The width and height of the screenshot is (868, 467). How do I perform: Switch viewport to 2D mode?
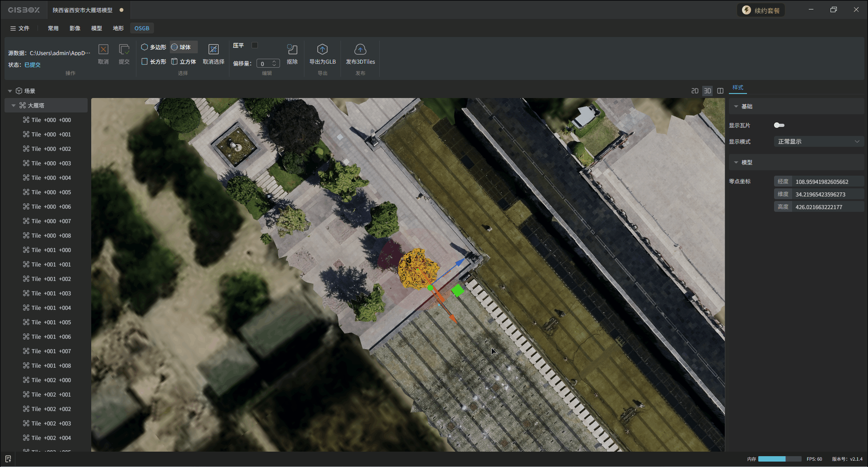click(x=695, y=91)
